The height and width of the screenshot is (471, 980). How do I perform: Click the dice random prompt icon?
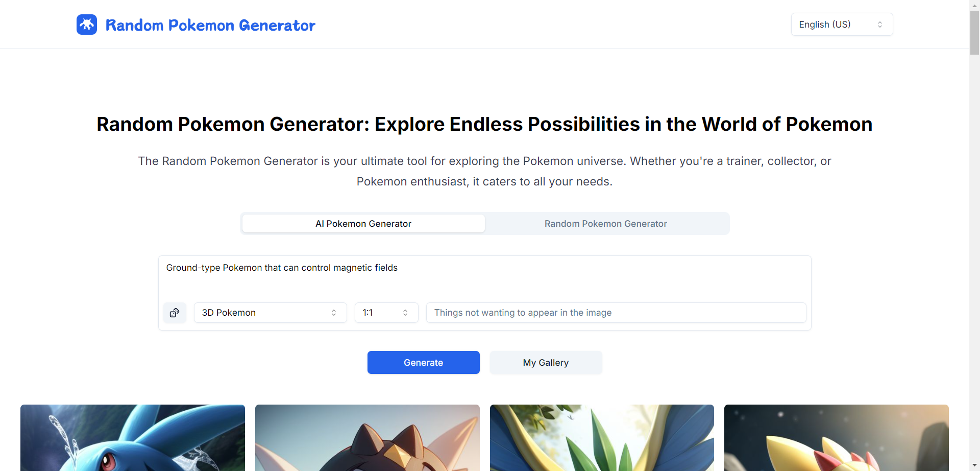[175, 312]
